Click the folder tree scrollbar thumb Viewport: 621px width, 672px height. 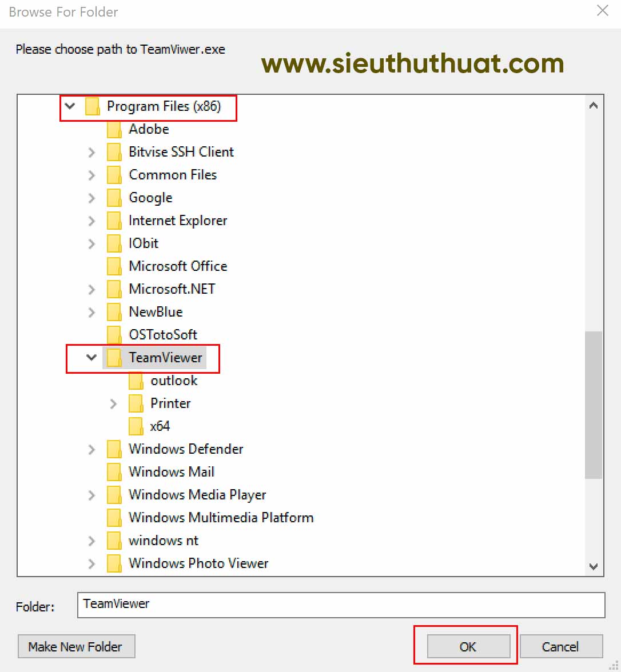[x=594, y=405]
